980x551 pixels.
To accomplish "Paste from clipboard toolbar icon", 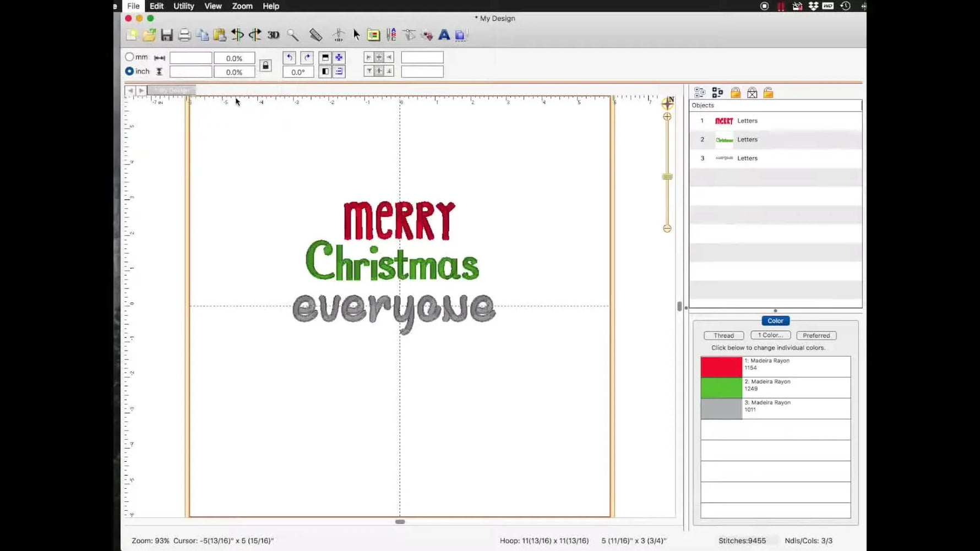I will (220, 35).
